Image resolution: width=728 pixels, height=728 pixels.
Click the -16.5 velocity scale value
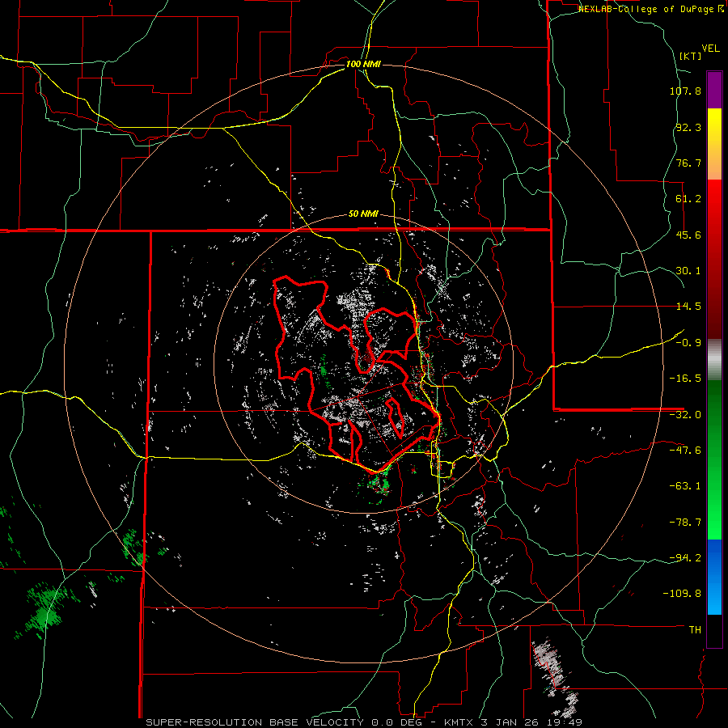point(685,379)
